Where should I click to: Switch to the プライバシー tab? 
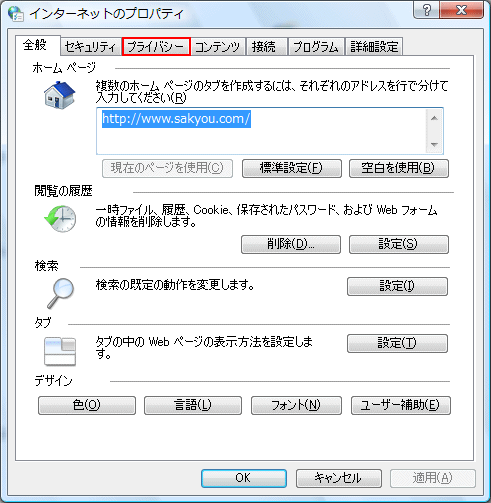pyautogui.click(x=156, y=47)
